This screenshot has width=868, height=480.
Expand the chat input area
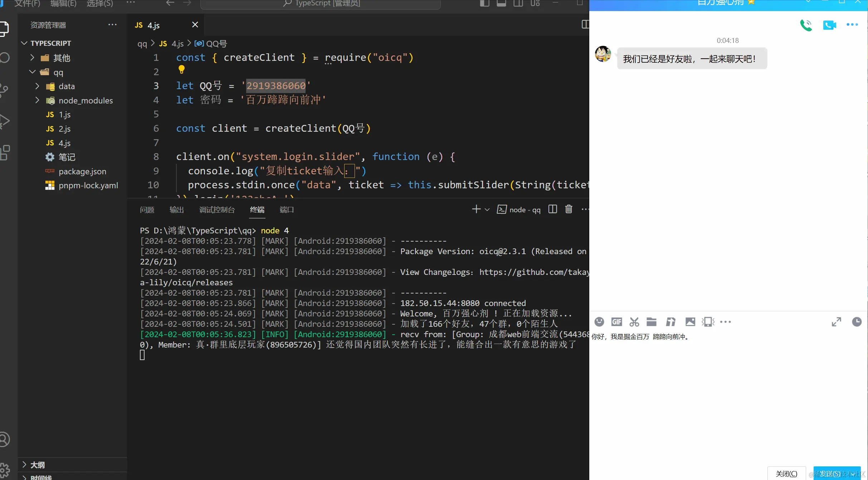(x=836, y=322)
